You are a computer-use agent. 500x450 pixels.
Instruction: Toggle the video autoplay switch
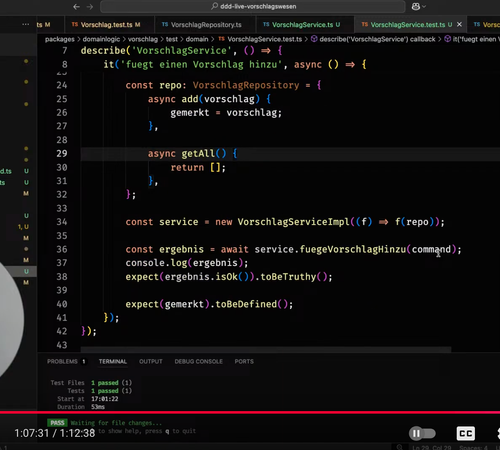click(x=422, y=434)
